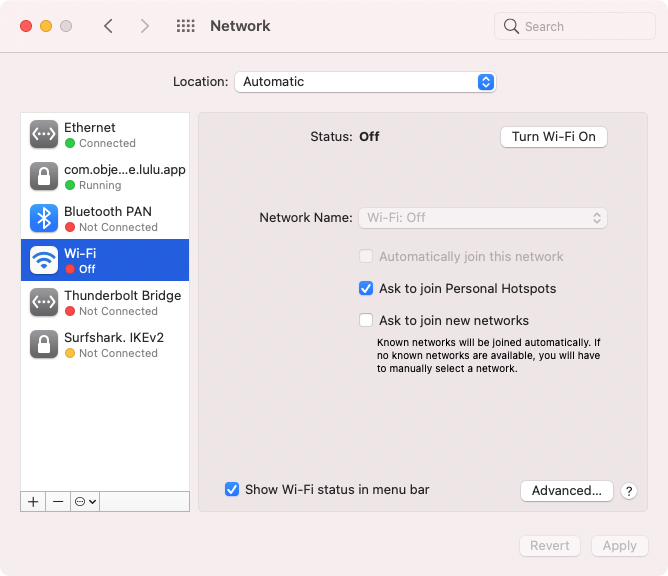The image size is (668, 576).
Task: Remove selected service with minus button
Action: pos(58,501)
